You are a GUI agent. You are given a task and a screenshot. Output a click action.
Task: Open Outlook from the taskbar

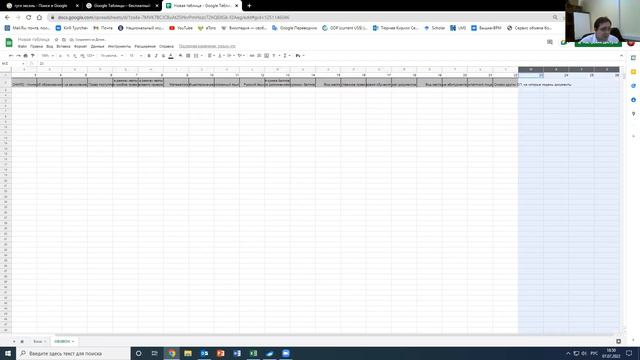click(204, 353)
